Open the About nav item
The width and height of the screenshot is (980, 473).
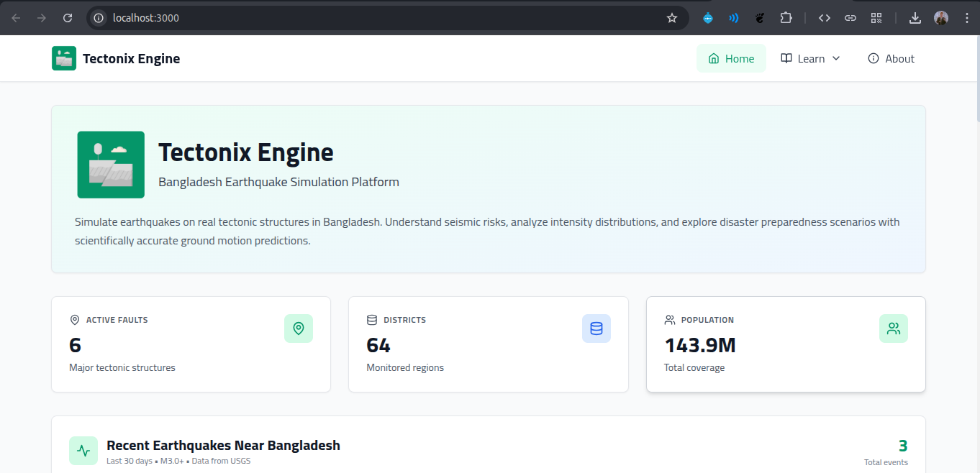click(x=891, y=59)
